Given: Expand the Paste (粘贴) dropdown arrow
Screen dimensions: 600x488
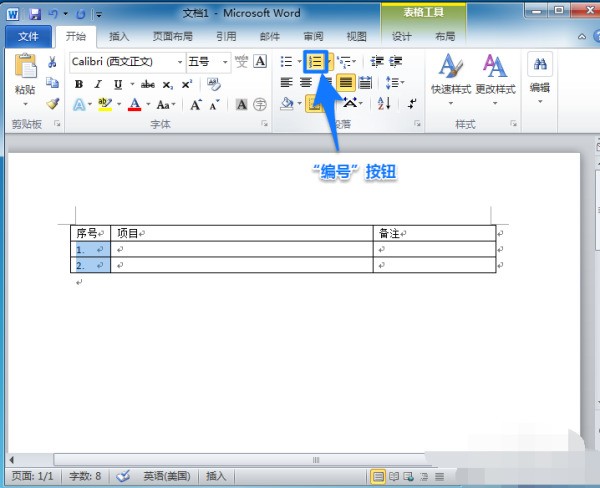Looking at the screenshot, I should click(x=25, y=103).
